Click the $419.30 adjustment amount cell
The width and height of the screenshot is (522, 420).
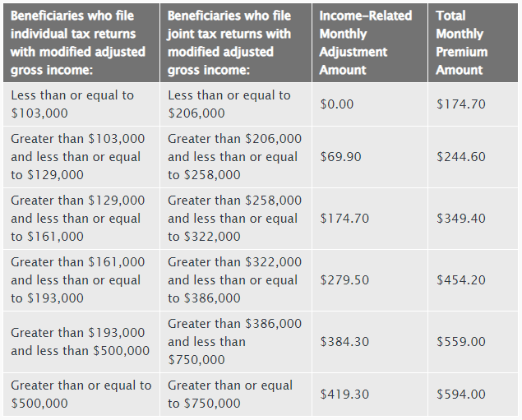[x=370, y=395]
